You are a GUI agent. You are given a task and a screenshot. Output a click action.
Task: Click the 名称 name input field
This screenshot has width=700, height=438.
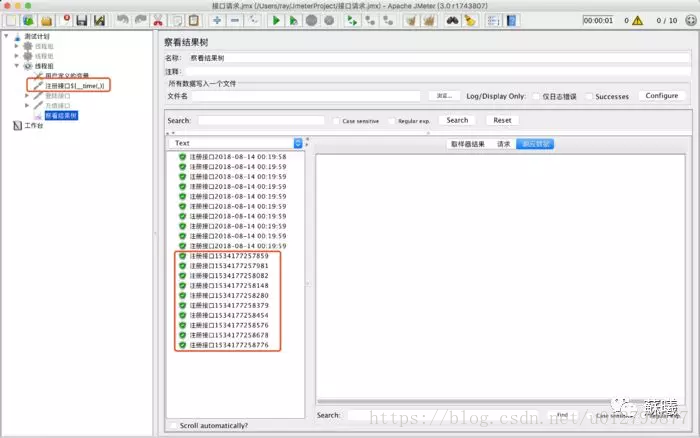pyautogui.click(x=439, y=58)
